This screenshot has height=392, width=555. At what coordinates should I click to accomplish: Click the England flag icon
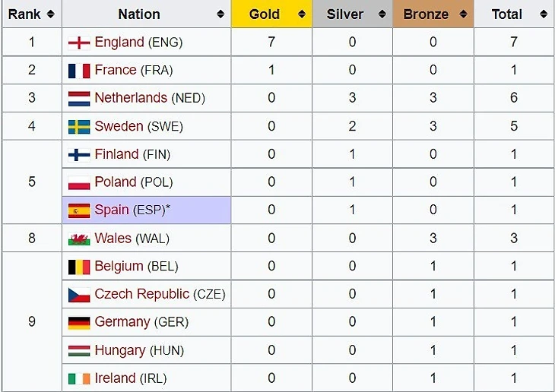coord(79,43)
